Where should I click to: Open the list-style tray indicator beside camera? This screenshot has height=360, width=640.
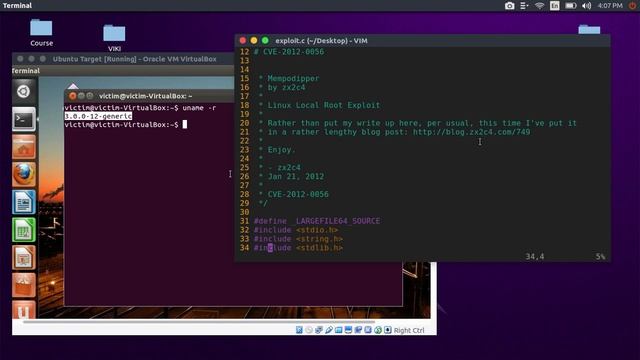pos(524,6)
